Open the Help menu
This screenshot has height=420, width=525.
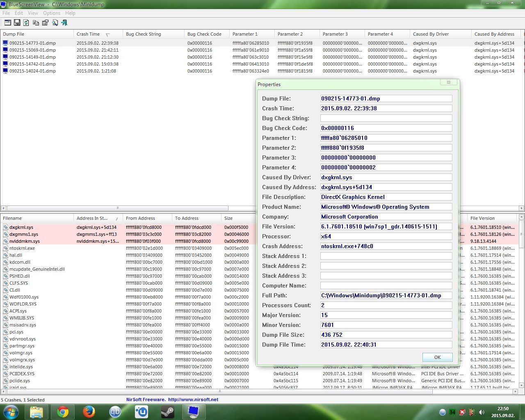[x=70, y=13]
